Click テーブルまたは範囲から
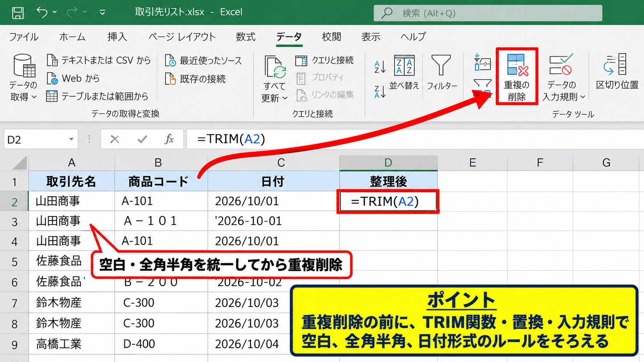The height and width of the screenshot is (362, 644). [97, 96]
